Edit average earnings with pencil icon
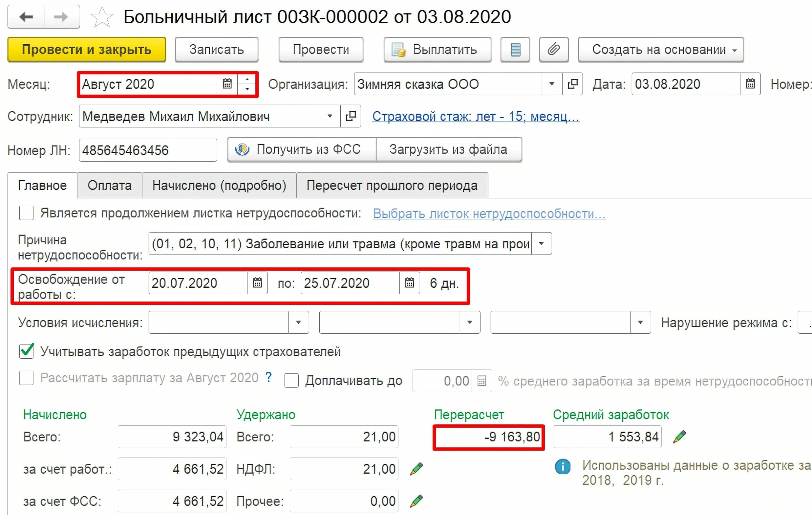The height and width of the screenshot is (515, 812). click(679, 437)
